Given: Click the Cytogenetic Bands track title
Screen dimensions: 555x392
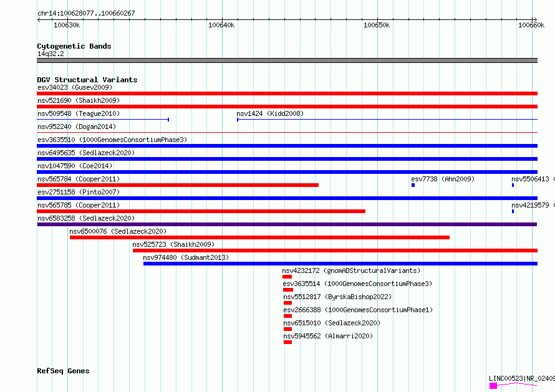Looking at the screenshot, I should point(74,46).
